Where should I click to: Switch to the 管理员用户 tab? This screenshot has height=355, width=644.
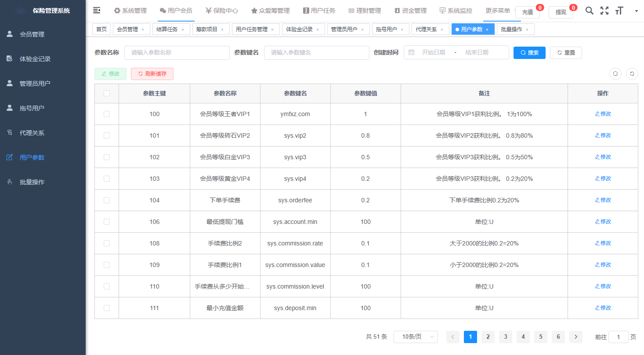pos(347,29)
